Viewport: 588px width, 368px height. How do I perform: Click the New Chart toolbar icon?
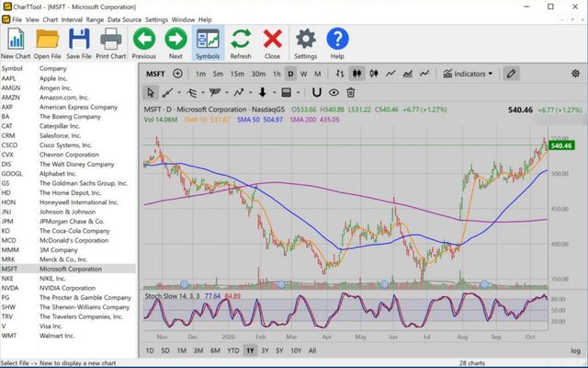(x=16, y=43)
